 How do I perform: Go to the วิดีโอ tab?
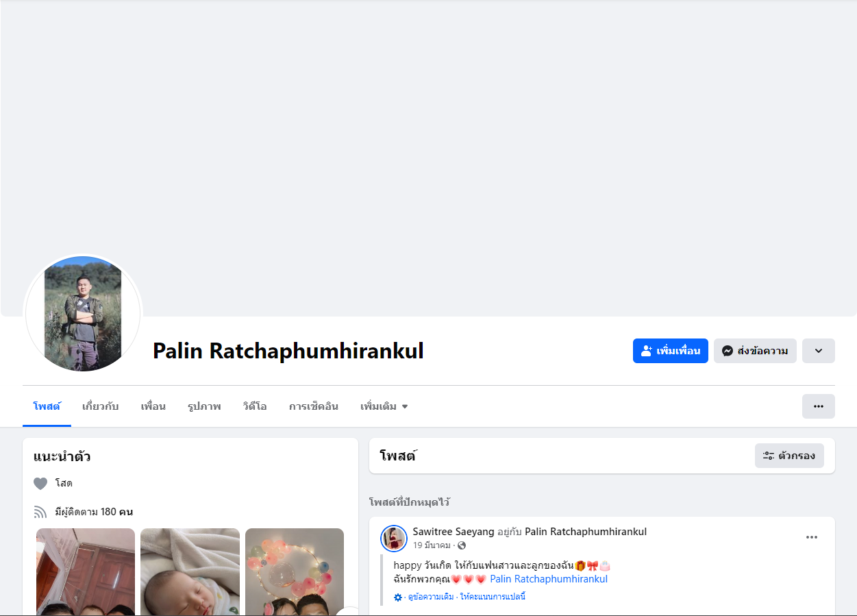255,406
